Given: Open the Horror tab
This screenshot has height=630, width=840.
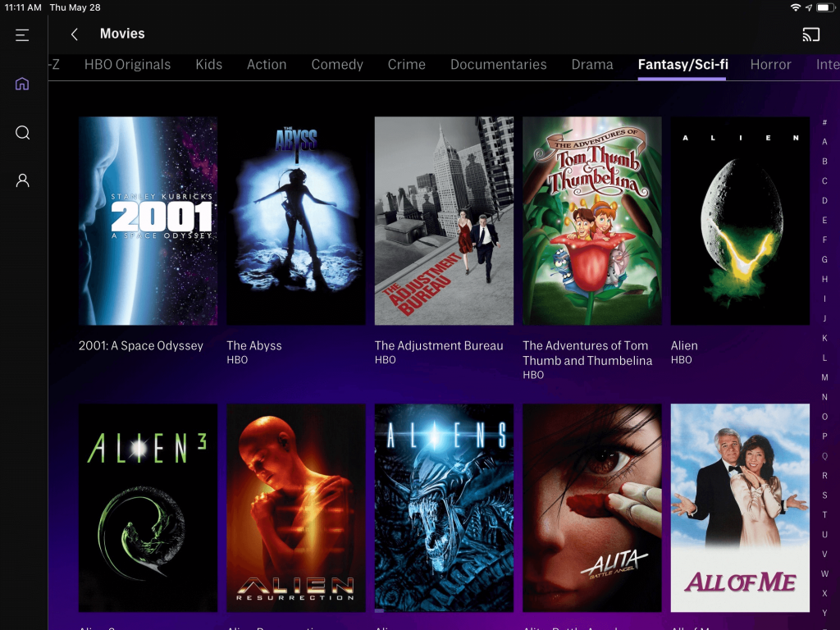Looking at the screenshot, I should [770, 64].
